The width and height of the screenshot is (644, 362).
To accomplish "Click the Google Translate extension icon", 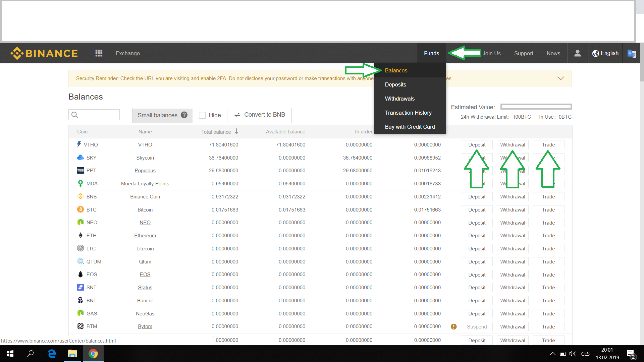I will pyautogui.click(x=632, y=54).
